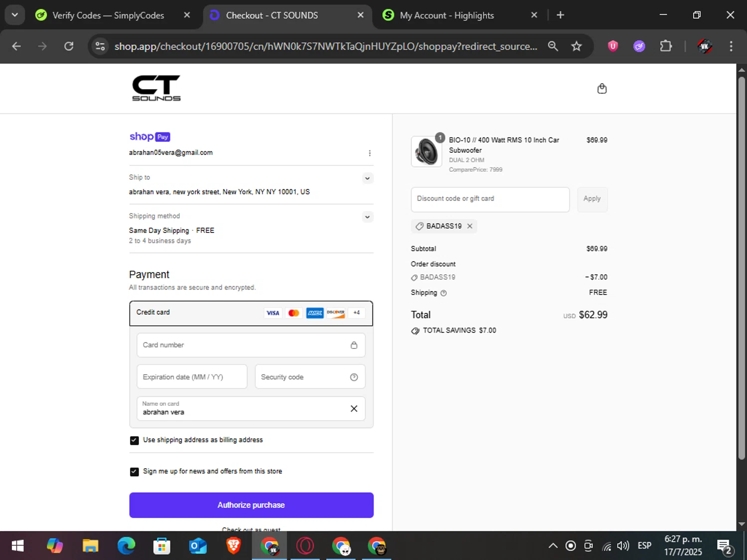Click the subwoofer product thumbnail
The height and width of the screenshot is (560, 747).
tap(426, 151)
